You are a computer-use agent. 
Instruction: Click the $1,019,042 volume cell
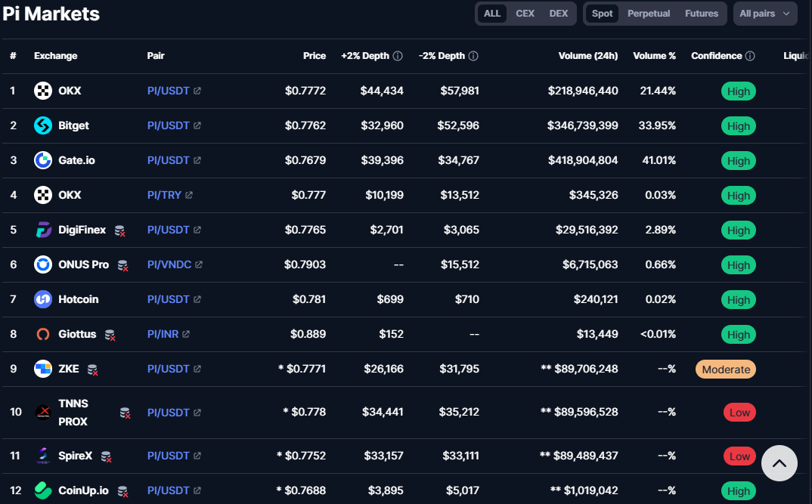(x=584, y=490)
